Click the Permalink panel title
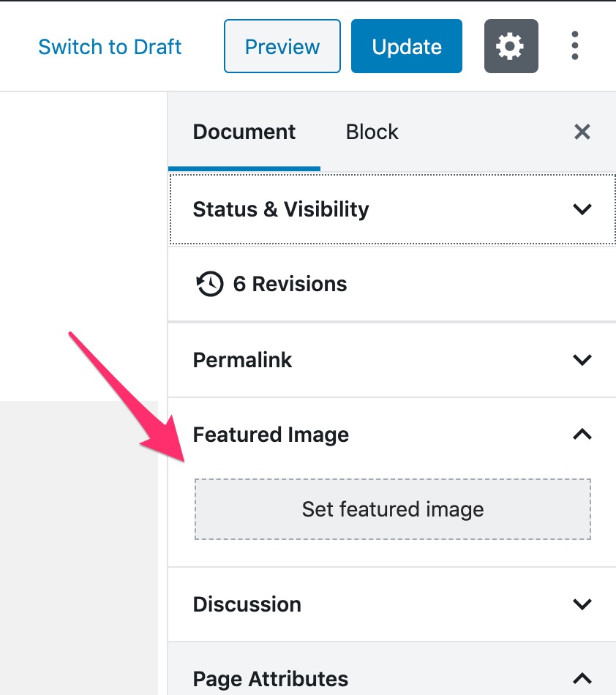616x695 pixels. pyautogui.click(x=242, y=360)
